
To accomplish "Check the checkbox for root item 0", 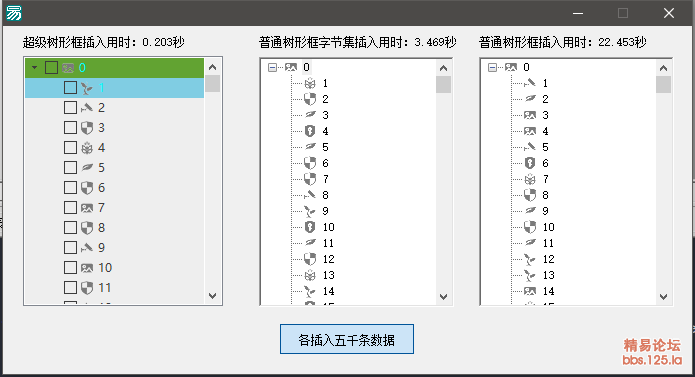I will coord(51,68).
